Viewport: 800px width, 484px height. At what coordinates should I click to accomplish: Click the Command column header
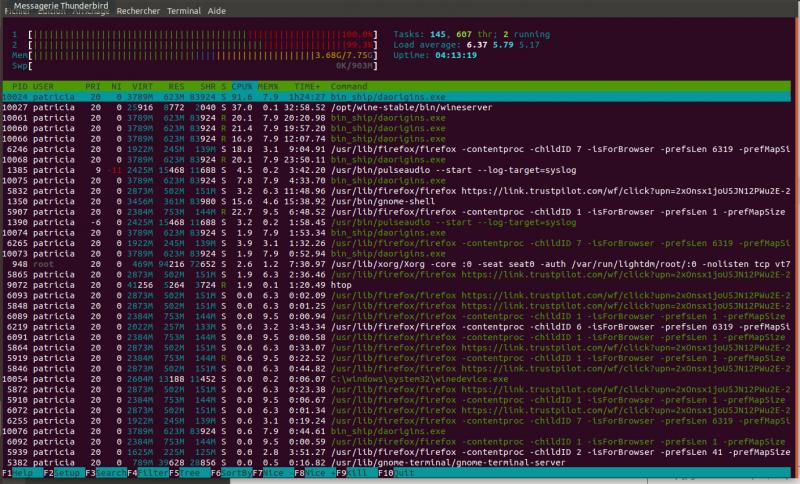click(348, 86)
